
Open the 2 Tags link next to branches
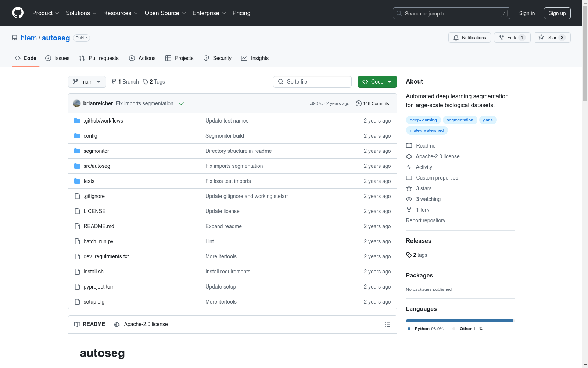154,82
